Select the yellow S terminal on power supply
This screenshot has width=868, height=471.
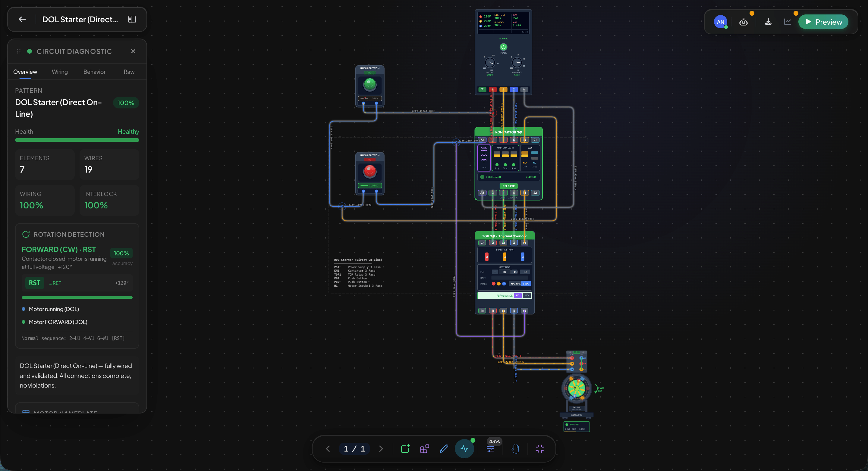(x=503, y=89)
